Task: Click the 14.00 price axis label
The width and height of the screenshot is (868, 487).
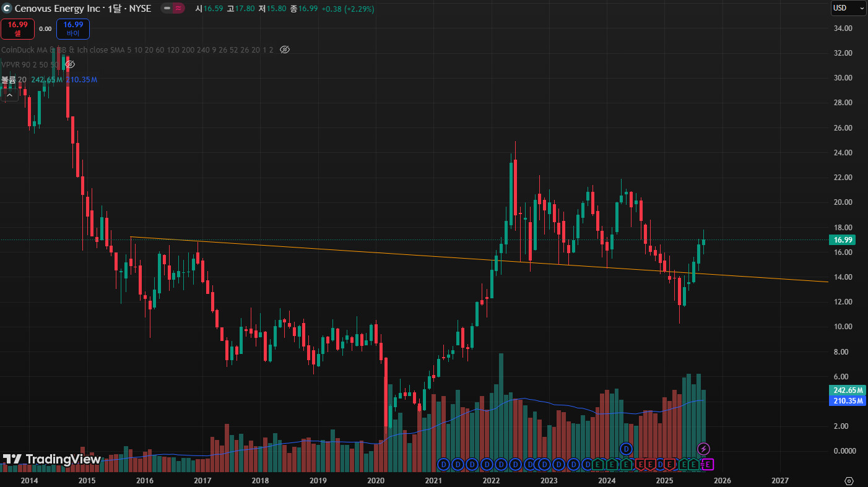Action: click(843, 277)
